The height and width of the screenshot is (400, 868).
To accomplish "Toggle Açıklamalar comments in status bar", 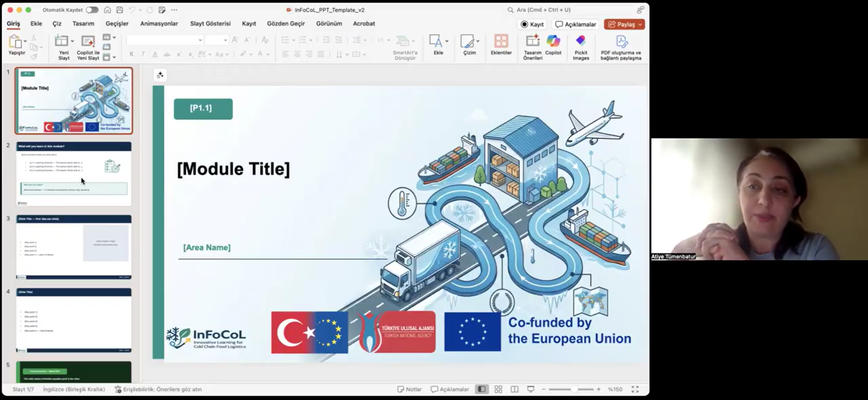I will coord(450,389).
